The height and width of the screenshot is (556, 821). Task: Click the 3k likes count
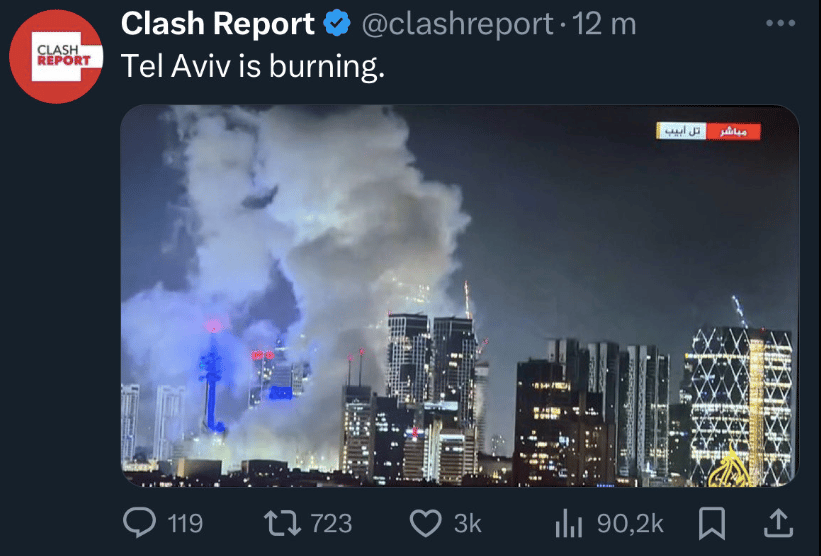click(x=468, y=524)
